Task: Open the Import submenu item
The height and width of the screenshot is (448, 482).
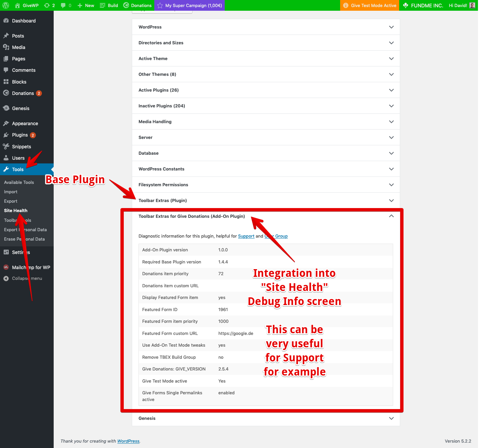Action: pos(11,192)
